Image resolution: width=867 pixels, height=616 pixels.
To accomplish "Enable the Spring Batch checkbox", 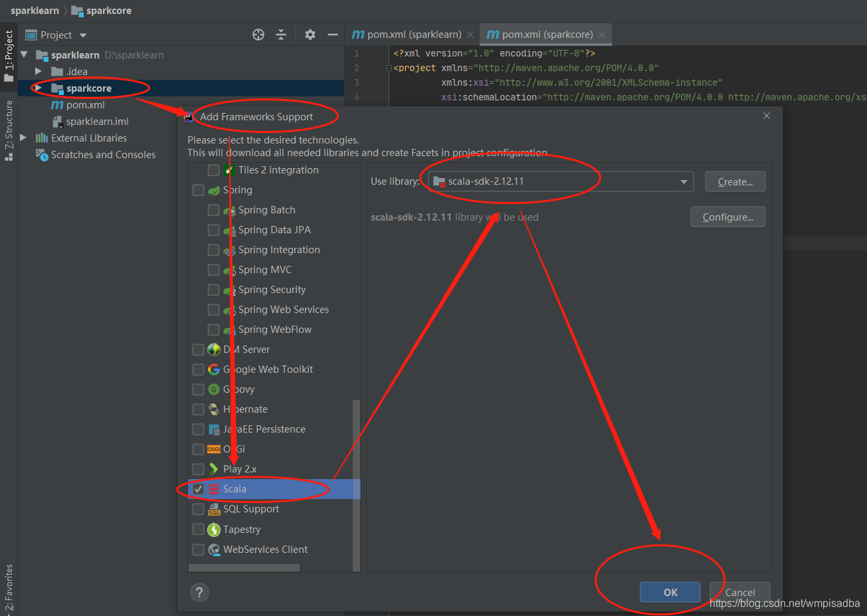I will click(213, 210).
